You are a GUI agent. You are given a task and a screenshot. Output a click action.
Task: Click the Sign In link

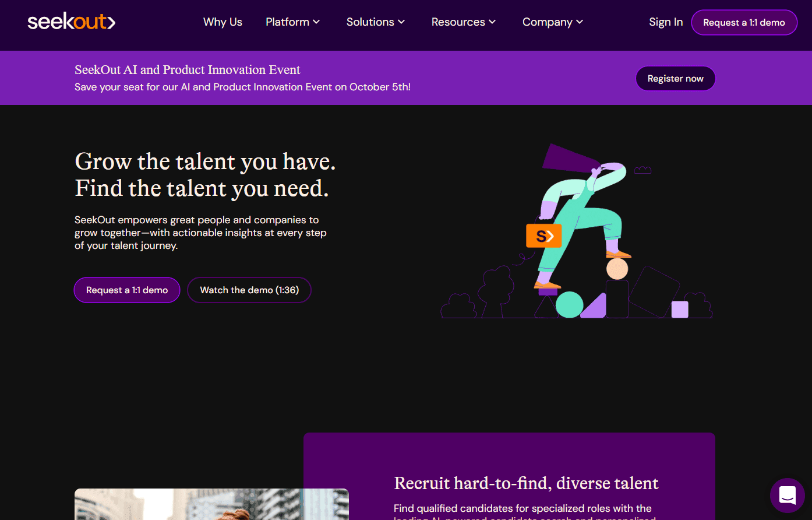(x=666, y=22)
